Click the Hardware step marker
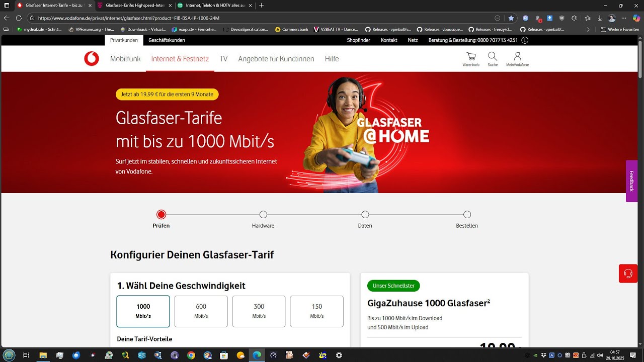 [x=263, y=215]
